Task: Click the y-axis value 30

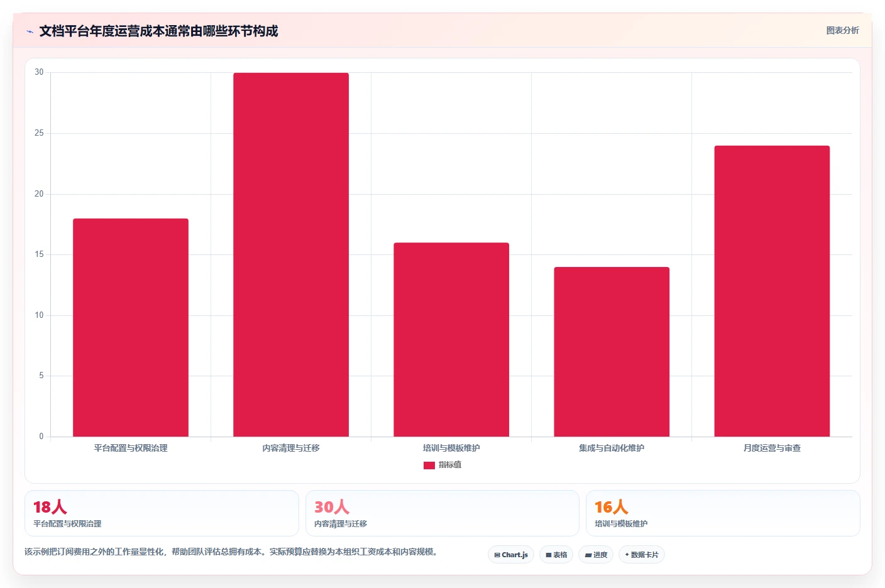Action: click(39, 72)
